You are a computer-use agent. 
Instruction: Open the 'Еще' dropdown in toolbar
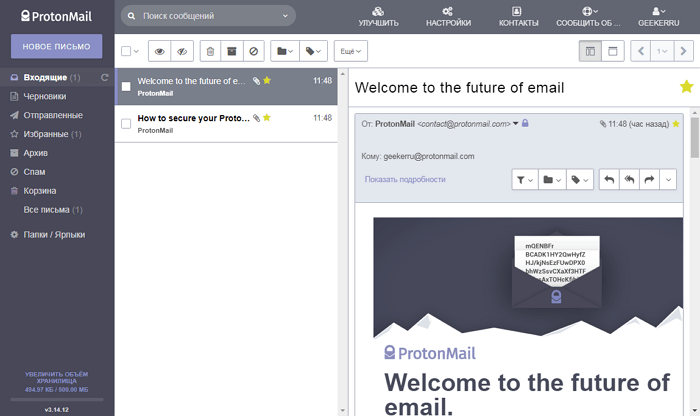[x=349, y=50]
